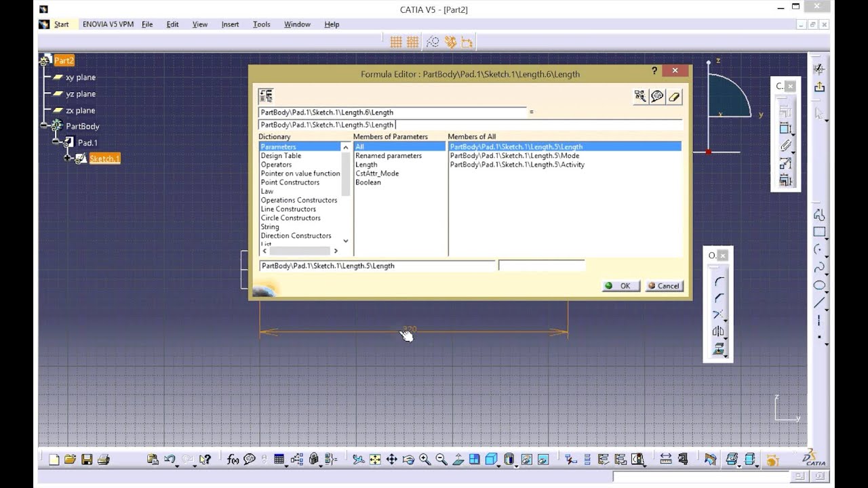Select the xy plane in tree
The image size is (868, 488).
point(81,77)
